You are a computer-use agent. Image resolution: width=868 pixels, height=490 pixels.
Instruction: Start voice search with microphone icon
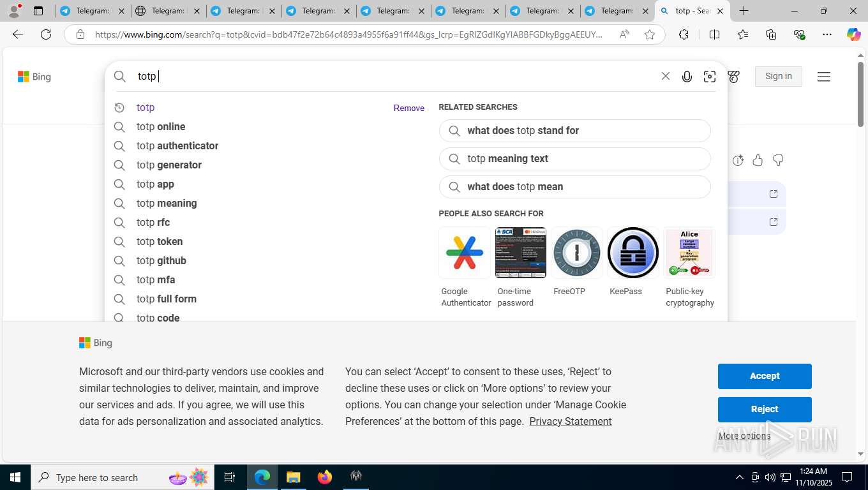pos(687,77)
